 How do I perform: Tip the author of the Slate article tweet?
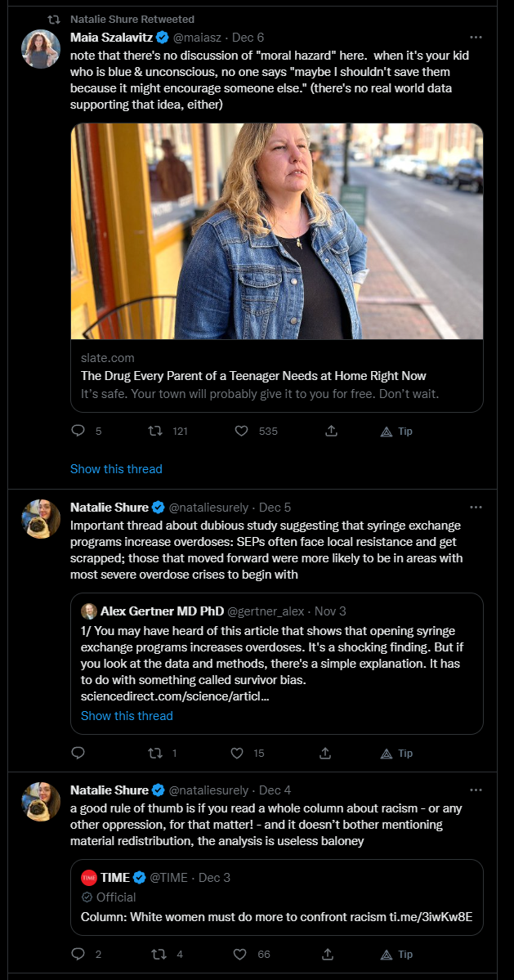396,431
